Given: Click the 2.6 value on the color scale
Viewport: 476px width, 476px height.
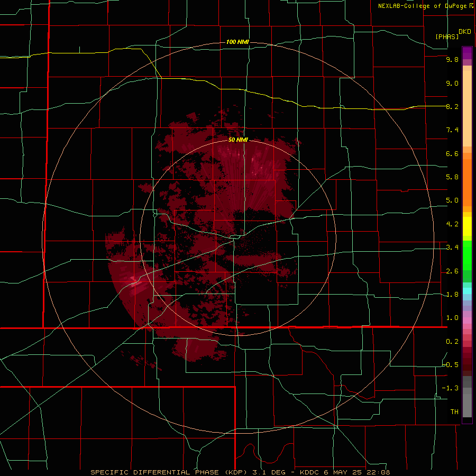Looking at the screenshot, I should (x=452, y=271).
